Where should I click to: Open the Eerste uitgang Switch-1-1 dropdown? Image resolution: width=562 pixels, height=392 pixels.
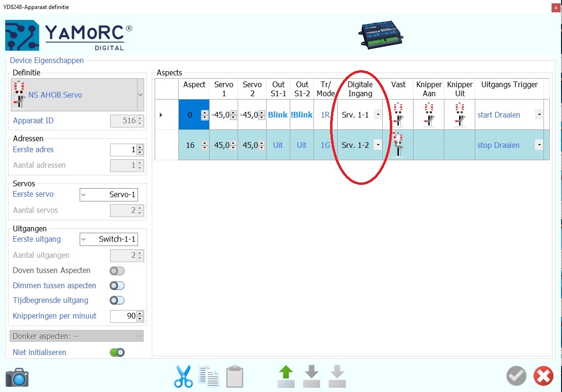[x=84, y=239]
